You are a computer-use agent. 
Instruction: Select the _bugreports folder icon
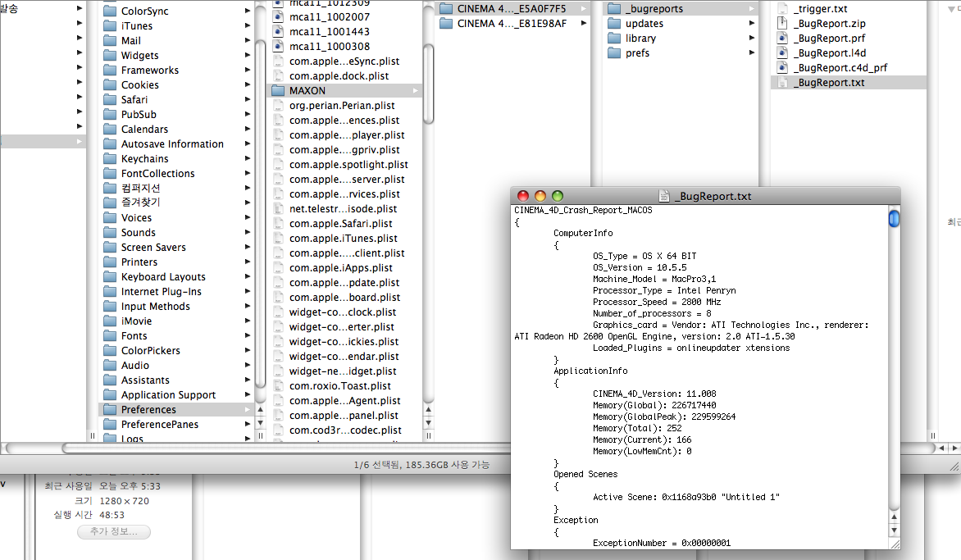click(x=614, y=8)
